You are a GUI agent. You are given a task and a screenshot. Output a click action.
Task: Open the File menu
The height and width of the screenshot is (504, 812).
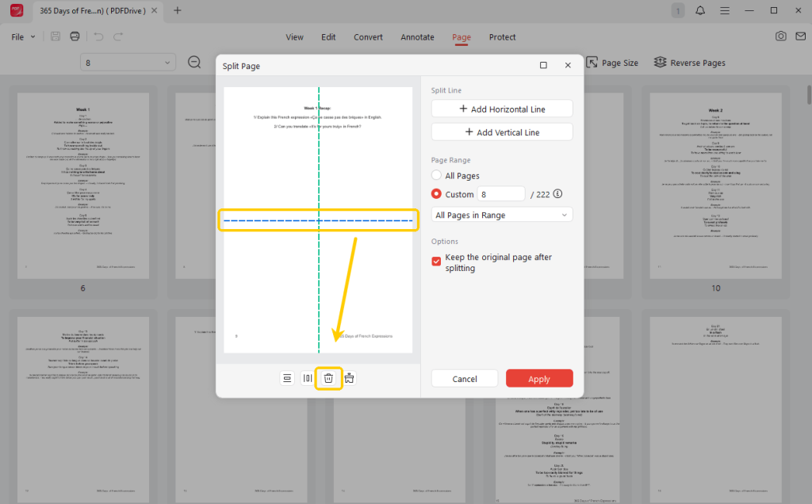coord(23,36)
